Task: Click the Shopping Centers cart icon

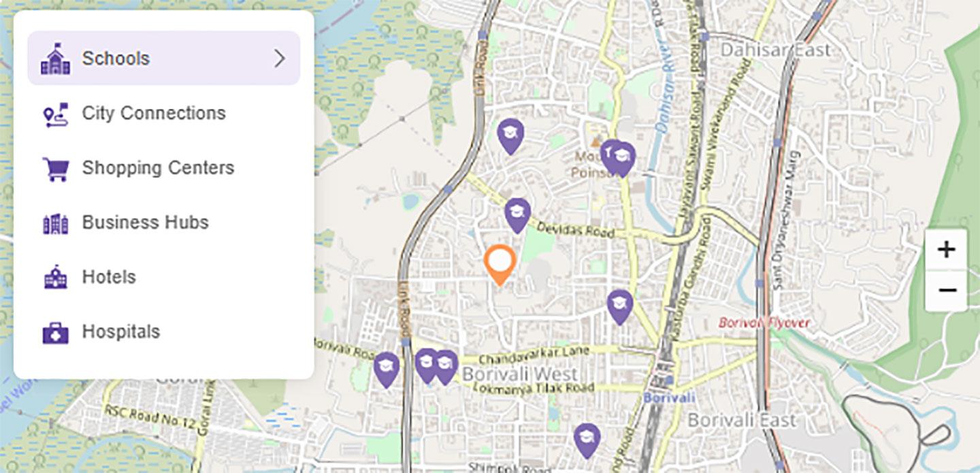Action: [55, 169]
